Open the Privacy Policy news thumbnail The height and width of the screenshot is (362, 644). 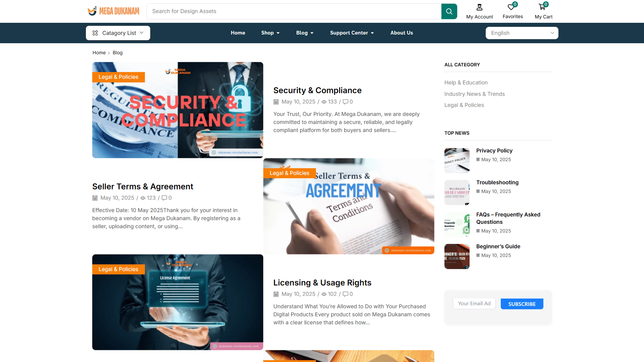[457, 161]
